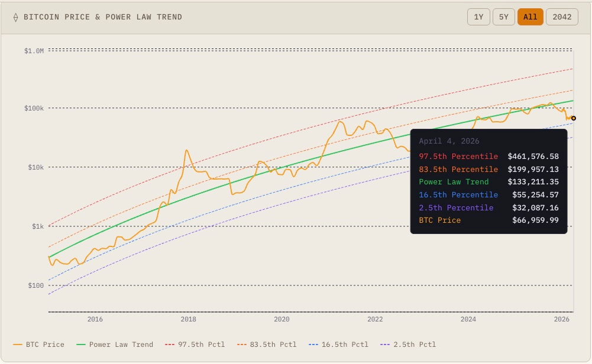
Task: Click the 97.5th Percentile value $461,576.58
Action: (x=533, y=156)
